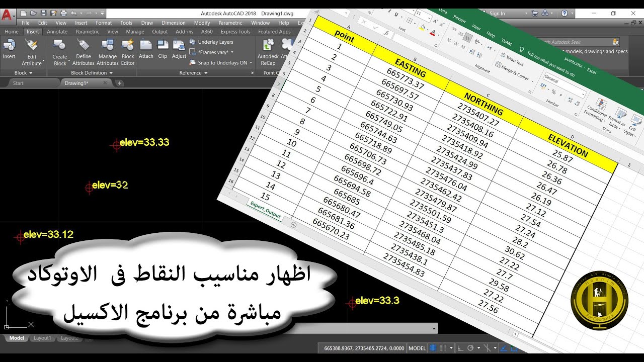Select the Model layout tab
The image size is (644, 362).
click(17, 338)
